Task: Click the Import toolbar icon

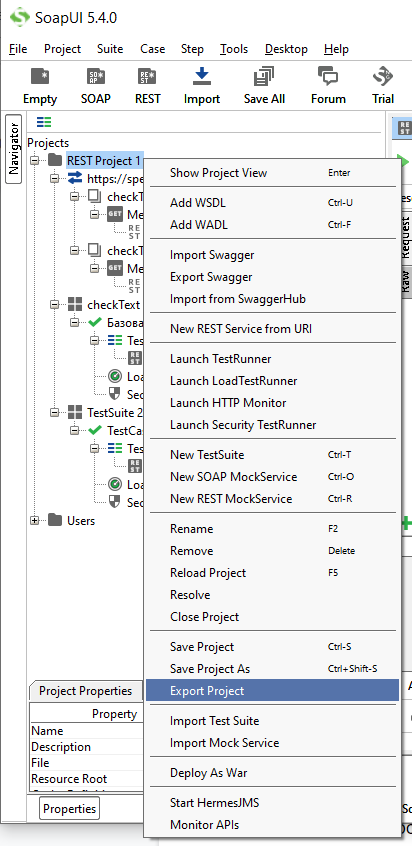Action: 201,76
